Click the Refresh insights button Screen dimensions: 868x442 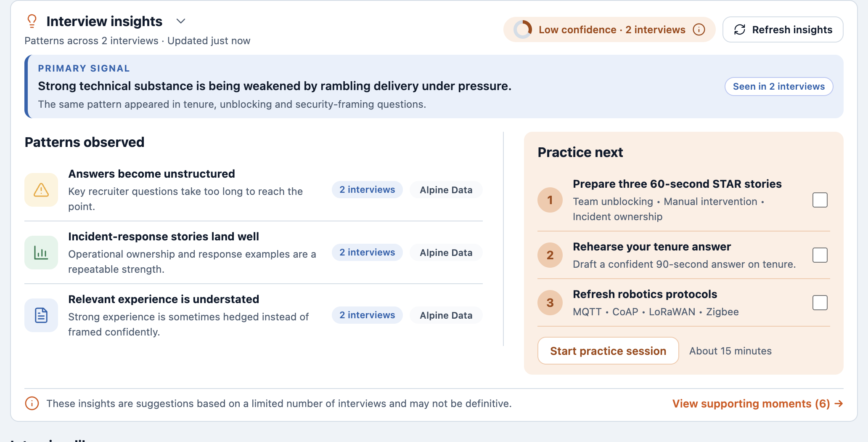(783, 30)
